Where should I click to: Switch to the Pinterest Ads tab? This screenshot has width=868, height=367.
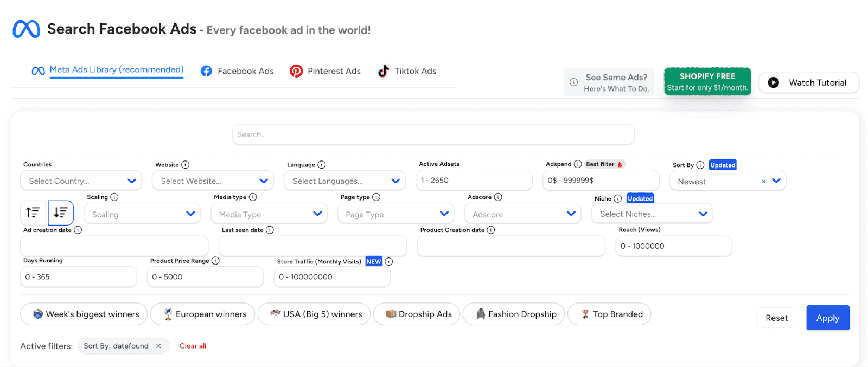(325, 71)
